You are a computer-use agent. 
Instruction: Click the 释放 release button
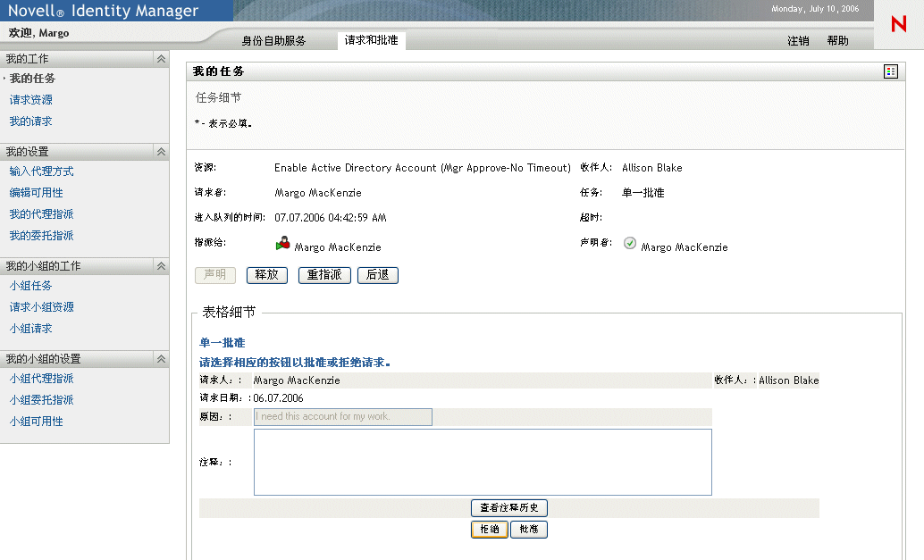(x=267, y=275)
